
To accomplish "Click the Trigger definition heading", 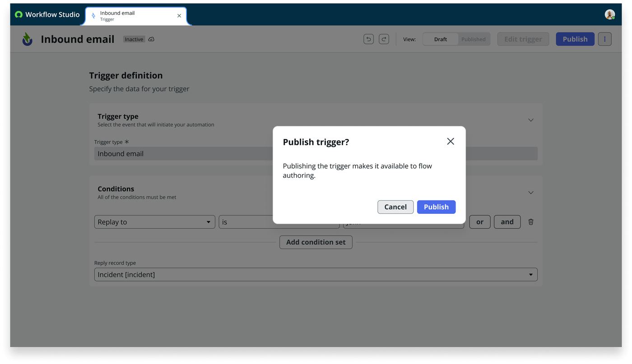I will coord(126,75).
